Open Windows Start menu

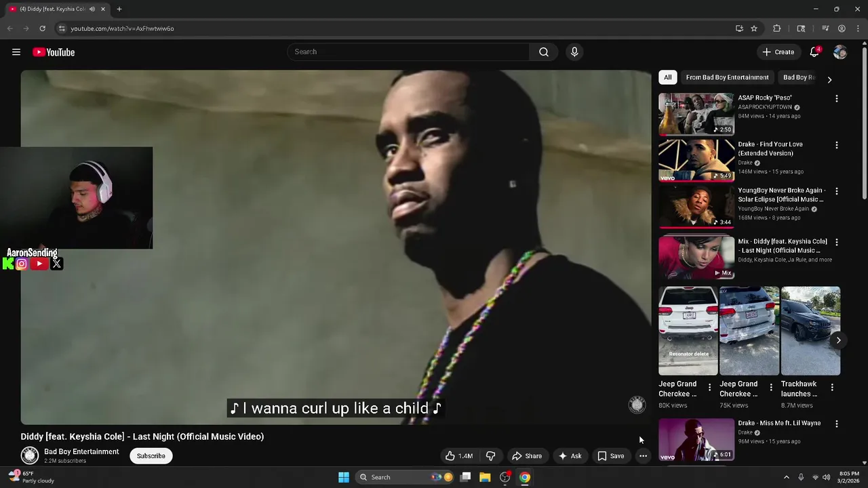coord(344,477)
